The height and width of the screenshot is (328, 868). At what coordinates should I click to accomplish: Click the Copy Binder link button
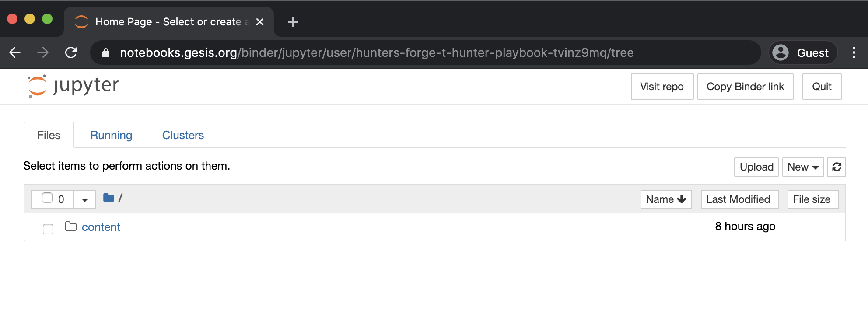[745, 86]
